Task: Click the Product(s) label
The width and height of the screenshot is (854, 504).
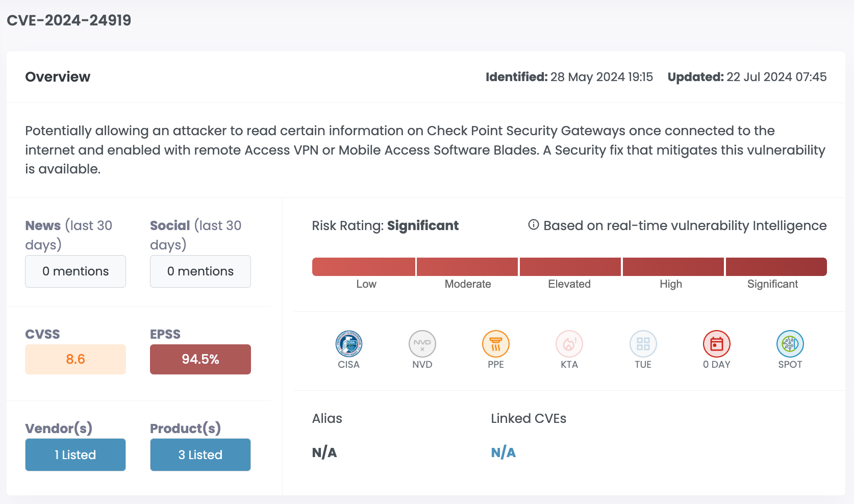Action: pos(185,429)
